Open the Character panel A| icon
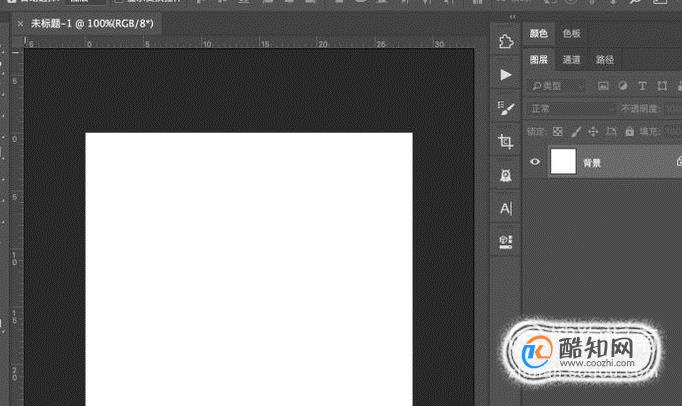 click(x=506, y=209)
